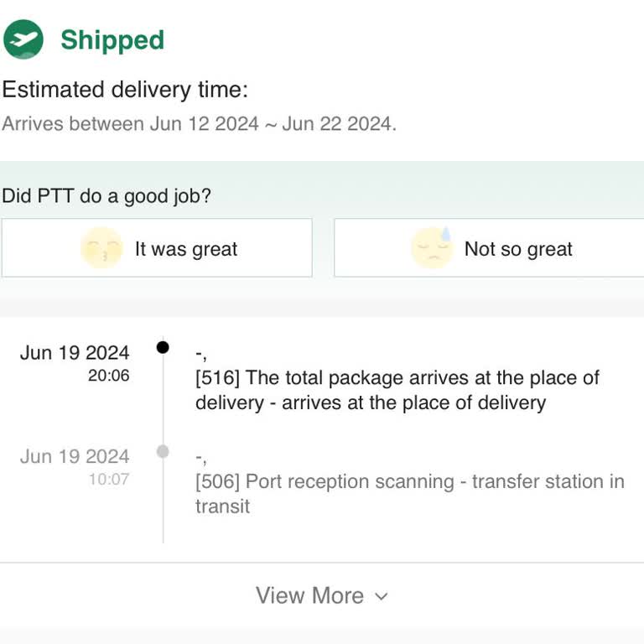Open the [516] package arrives tracking entry
The width and height of the screenshot is (644, 644).
pyautogui.click(x=397, y=390)
